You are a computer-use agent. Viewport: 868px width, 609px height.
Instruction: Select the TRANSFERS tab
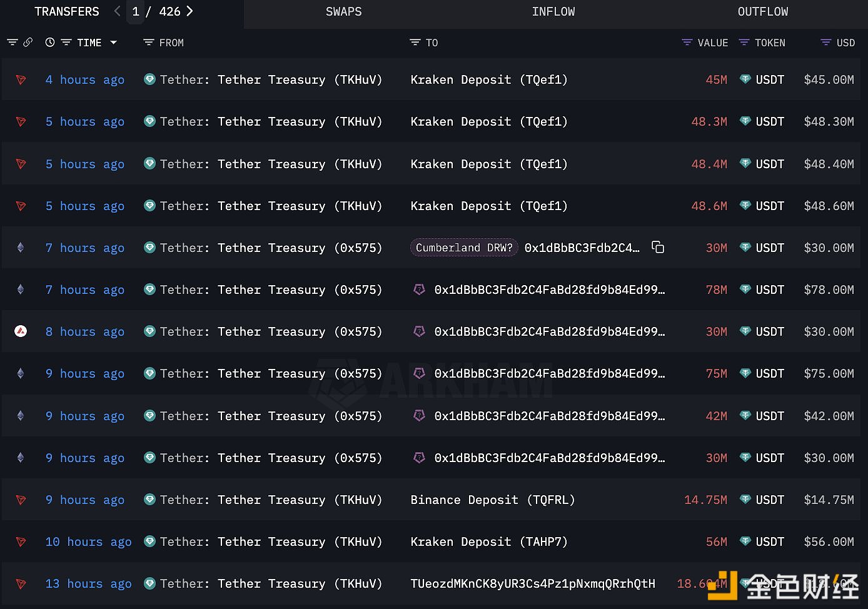click(x=66, y=12)
